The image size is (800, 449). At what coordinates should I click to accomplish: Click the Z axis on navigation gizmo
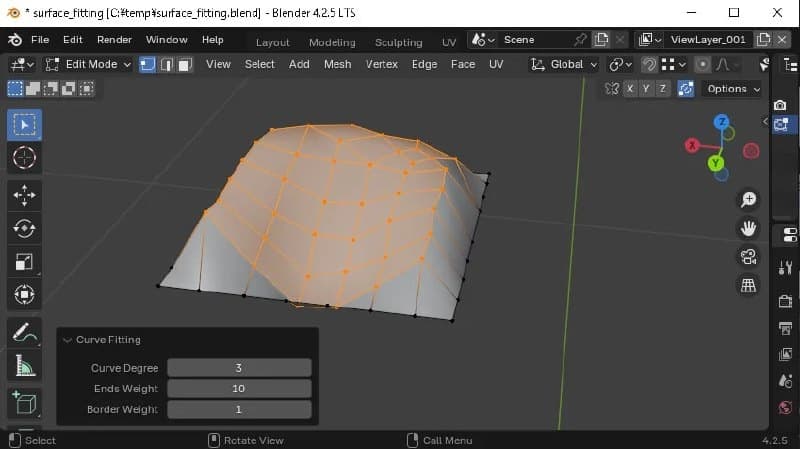point(721,122)
